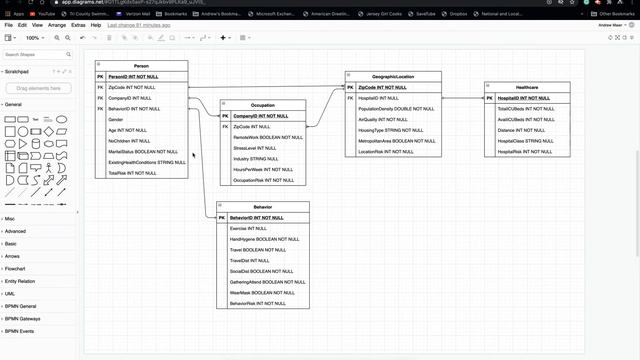
Task: Expand the Flowchart shapes section
Action: point(15,269)
